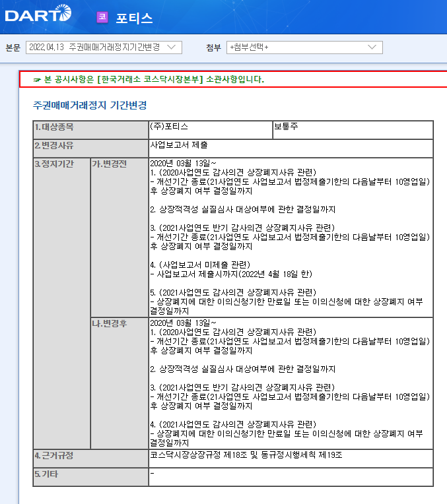447x504 pixels.
Task: Click the 4. (사업보고서 미제출 관련) line
Action: click(200, 265)
